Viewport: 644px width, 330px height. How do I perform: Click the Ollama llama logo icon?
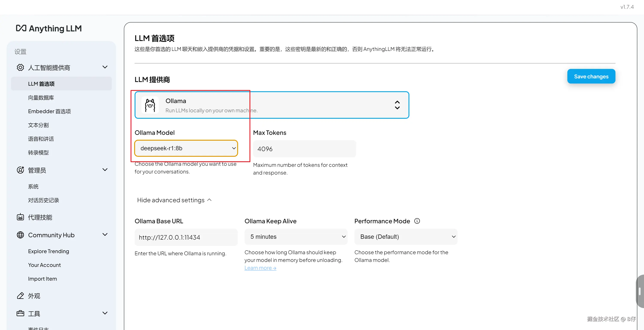(150, 105)
